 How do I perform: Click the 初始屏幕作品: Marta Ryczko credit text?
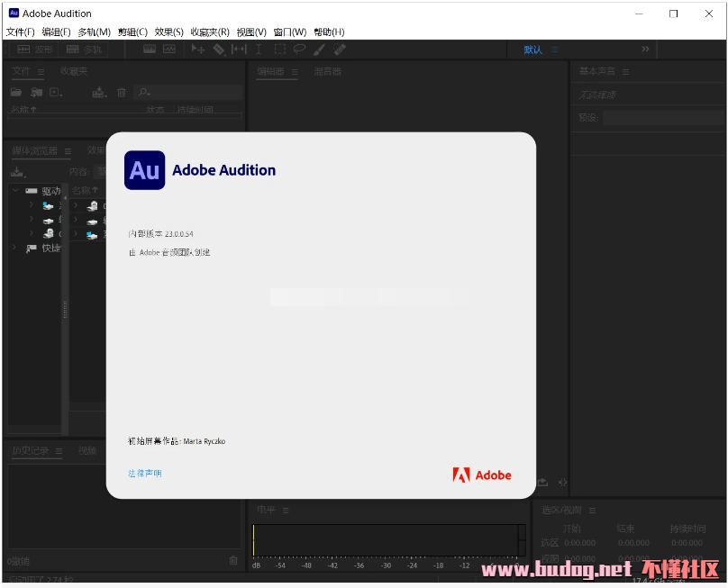point(177,441)
